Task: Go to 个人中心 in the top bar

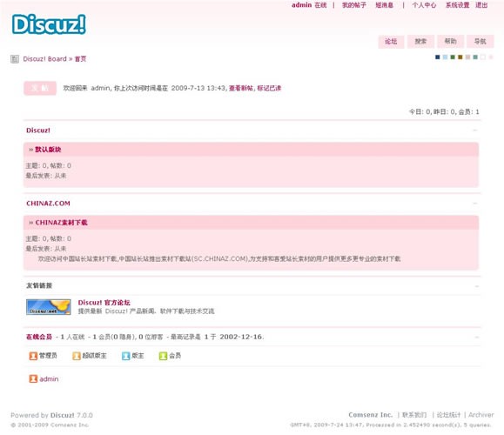Action: pos(424,5)
